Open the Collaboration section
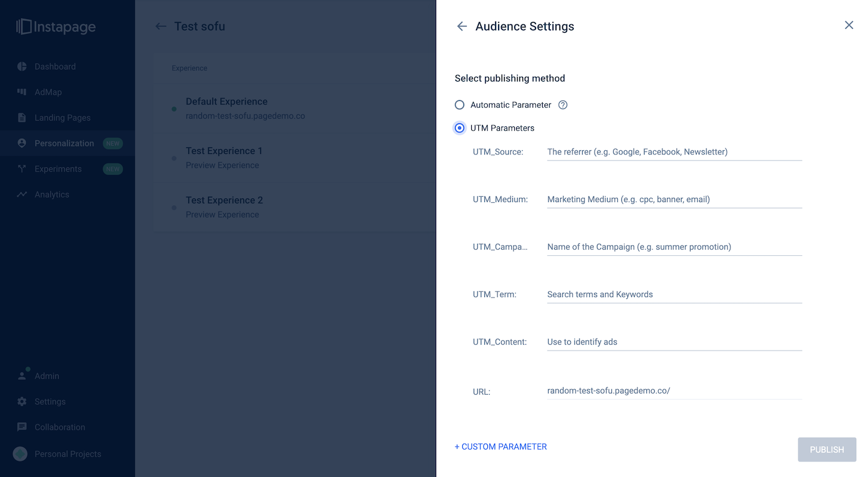 [60, 427]
